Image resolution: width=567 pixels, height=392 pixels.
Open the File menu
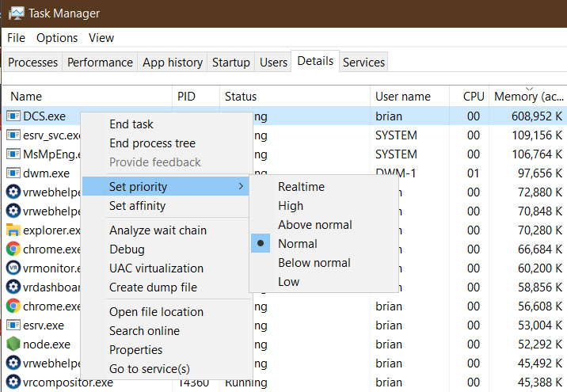pos(16,38)
